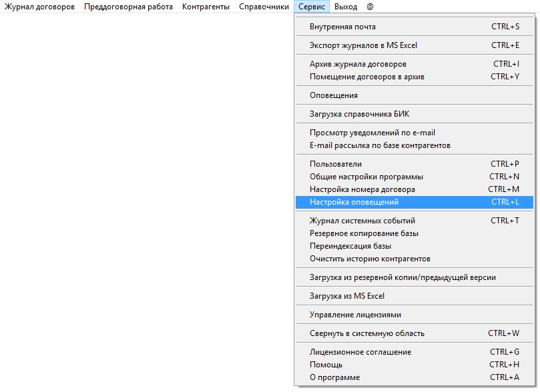This screenshot has height=392, width=540.
Task: Open Архив журнала договоров
Action: point(358,64)
